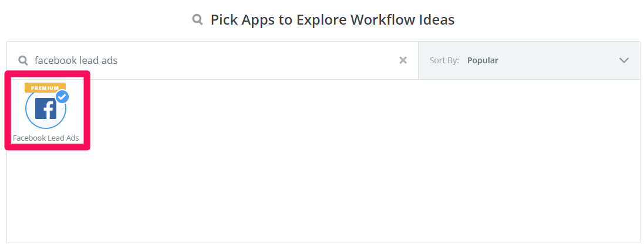Click the circular ring around the Facebook logo
This screenshot has height=245, width=644.
click(29, 117)
